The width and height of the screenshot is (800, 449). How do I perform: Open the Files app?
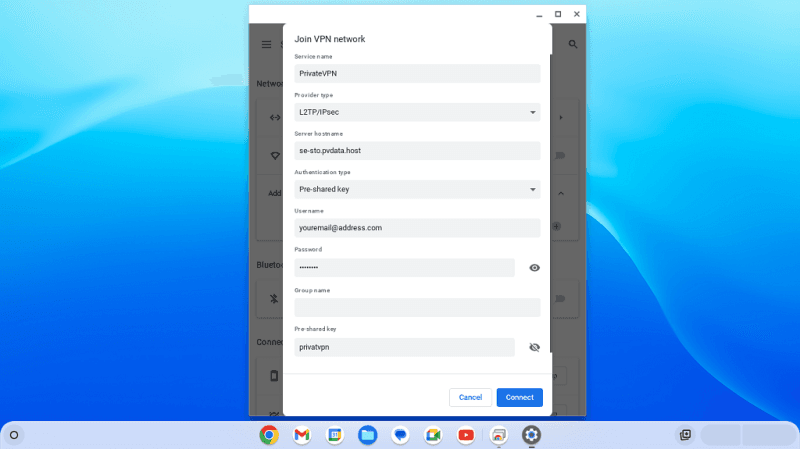(367, 435)
